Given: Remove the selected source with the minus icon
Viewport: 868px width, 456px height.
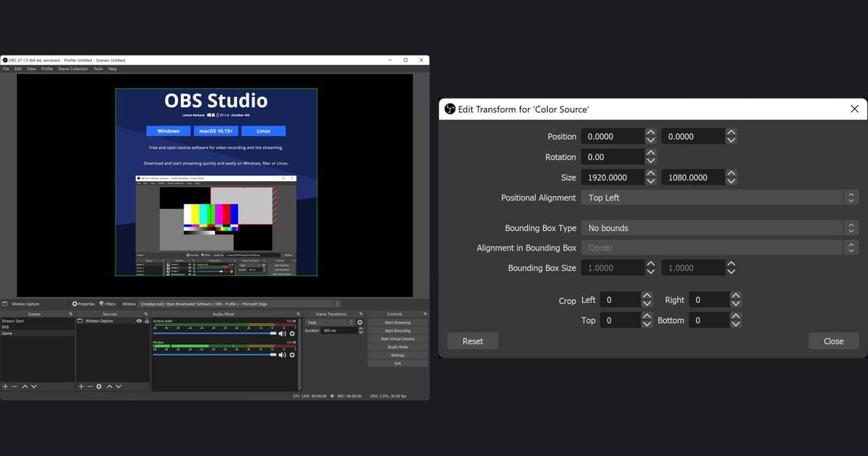Looking at the screenshot, I should click(90, 387).
